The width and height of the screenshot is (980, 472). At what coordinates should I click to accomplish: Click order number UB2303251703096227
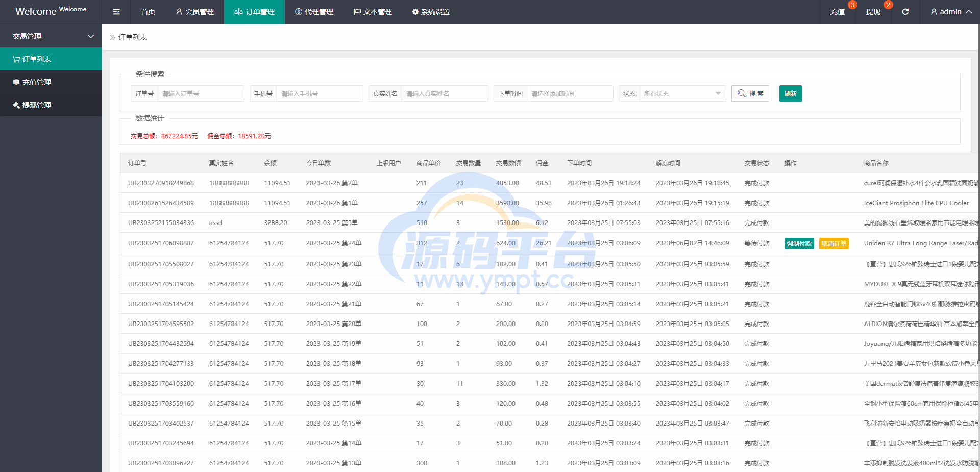pos(161,463)
